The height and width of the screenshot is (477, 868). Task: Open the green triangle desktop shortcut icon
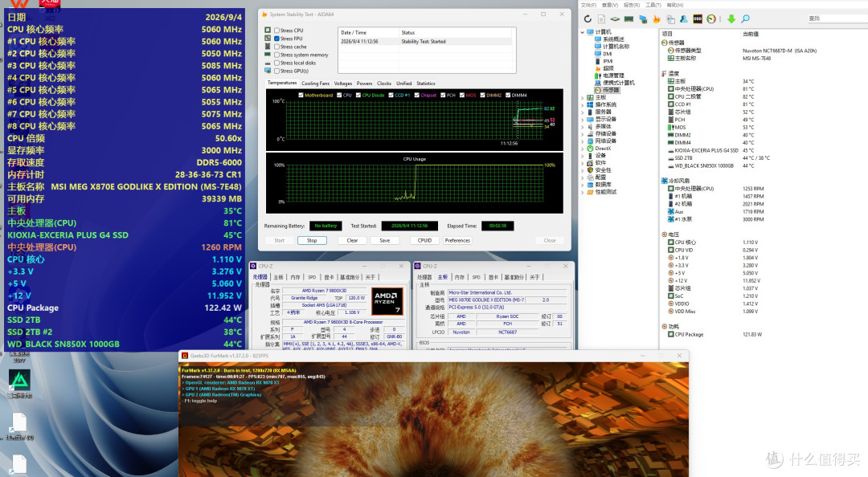pyautogui.click(x=19, y=380)
